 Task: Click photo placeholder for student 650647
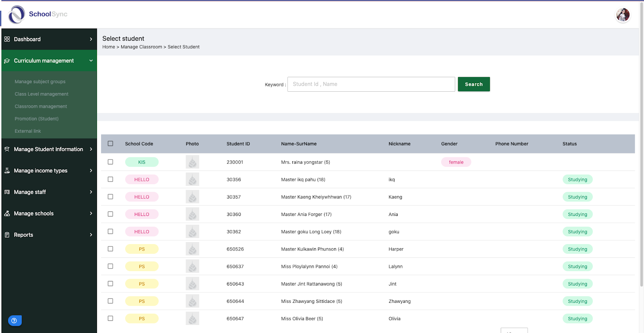coord(192,319)
